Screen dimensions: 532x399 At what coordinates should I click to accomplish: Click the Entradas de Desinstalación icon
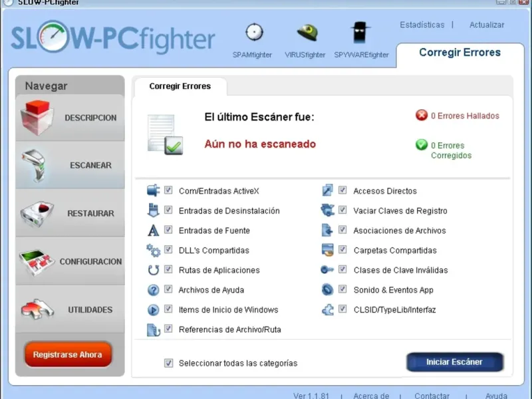coord(153,210)
